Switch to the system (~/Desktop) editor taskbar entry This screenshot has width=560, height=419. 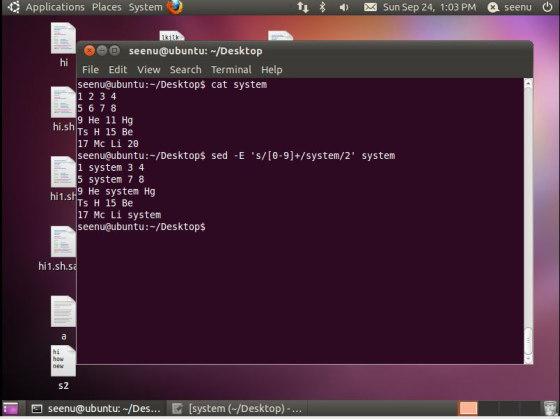[x=237, y=408]
